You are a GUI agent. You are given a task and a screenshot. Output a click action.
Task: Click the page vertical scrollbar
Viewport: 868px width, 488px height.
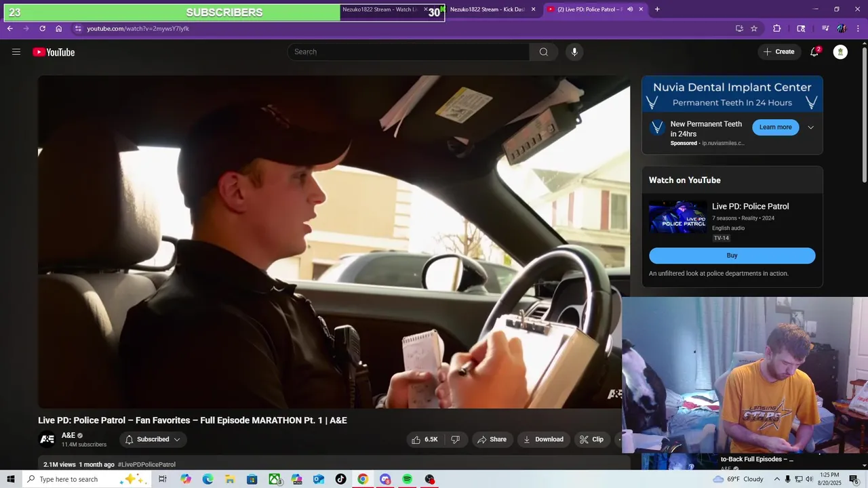(x=863, y=115)
